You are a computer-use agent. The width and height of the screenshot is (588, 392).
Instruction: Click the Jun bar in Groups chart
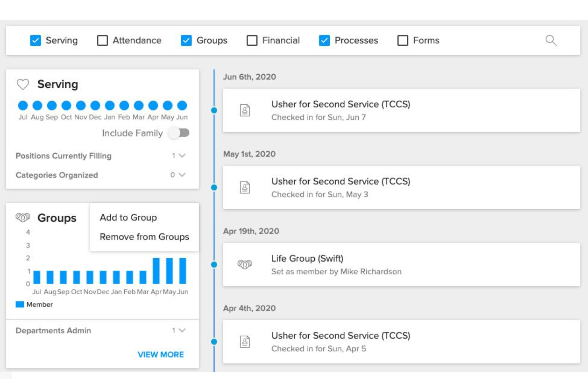183,271
